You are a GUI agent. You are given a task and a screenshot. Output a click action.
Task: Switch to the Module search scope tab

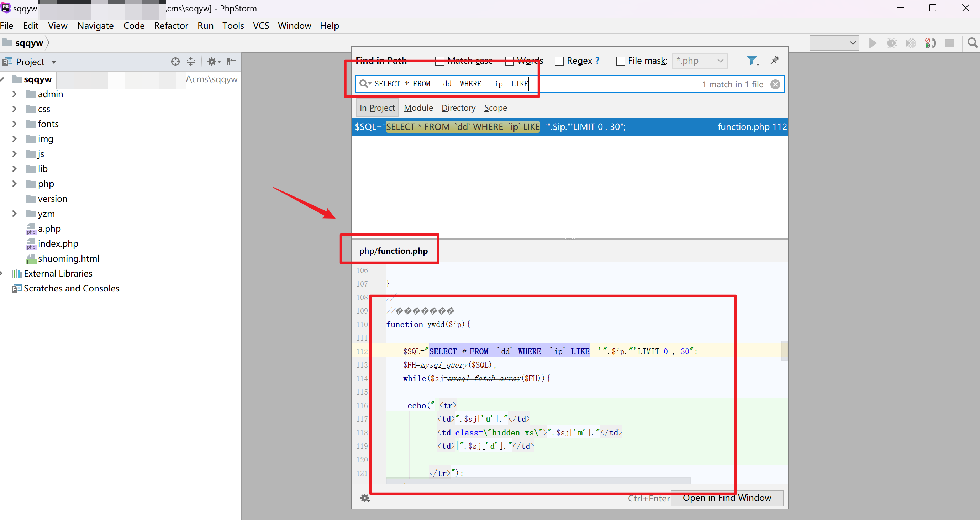pyautogui.click(x=418, y=108)
